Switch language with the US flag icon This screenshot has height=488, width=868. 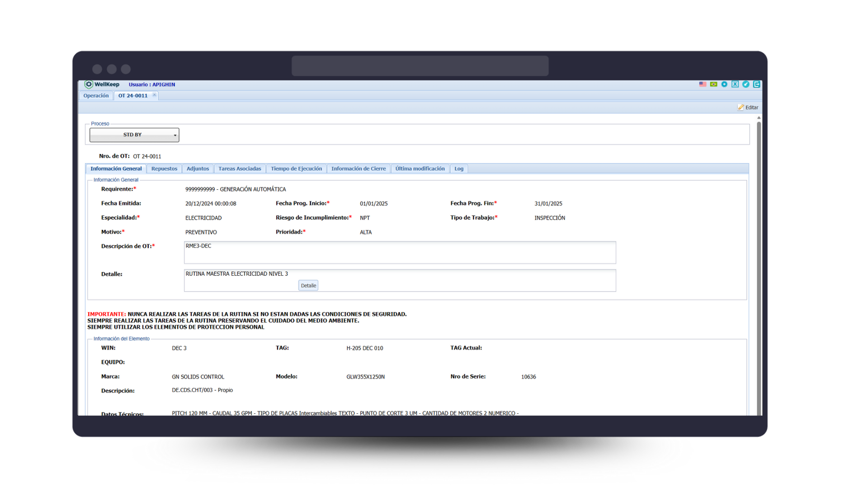coord(703,84)
